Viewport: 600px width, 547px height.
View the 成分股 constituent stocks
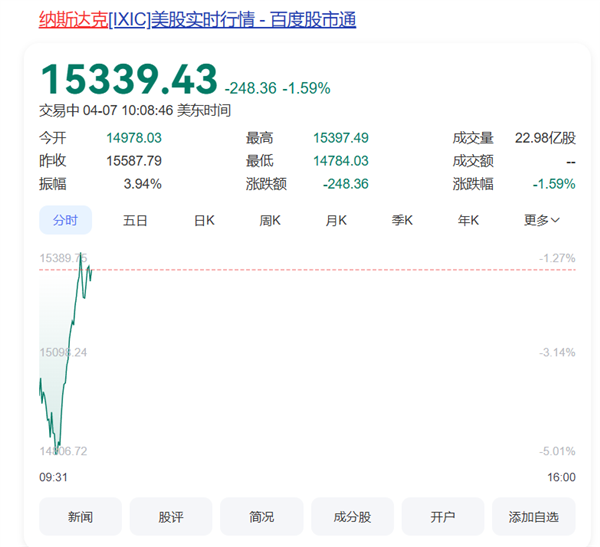pos(352,517)
